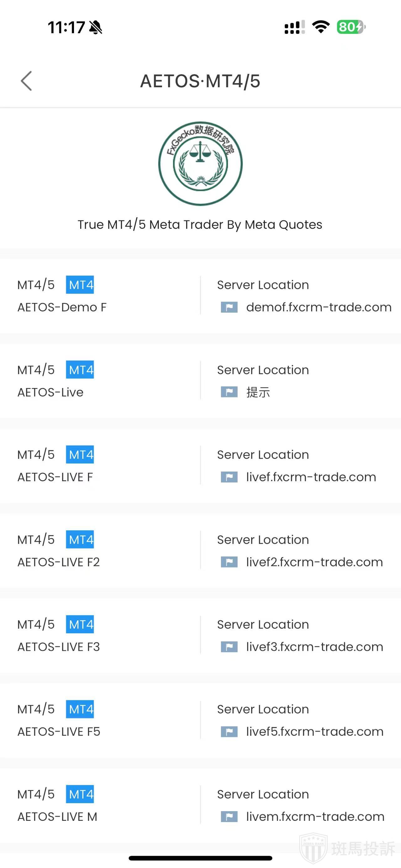The height and width of the screenshot is (868, 401).
Task: Tap flag icon beside livef5.fxcrm-trade.com
Action: (229, 732)
